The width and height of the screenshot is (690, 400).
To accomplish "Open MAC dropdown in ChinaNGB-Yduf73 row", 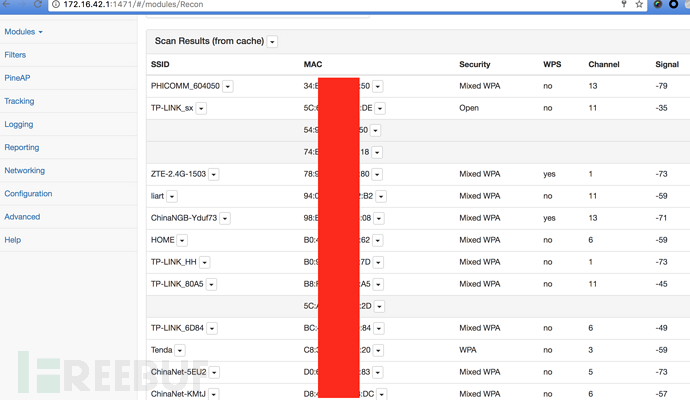I will (378, 218).
